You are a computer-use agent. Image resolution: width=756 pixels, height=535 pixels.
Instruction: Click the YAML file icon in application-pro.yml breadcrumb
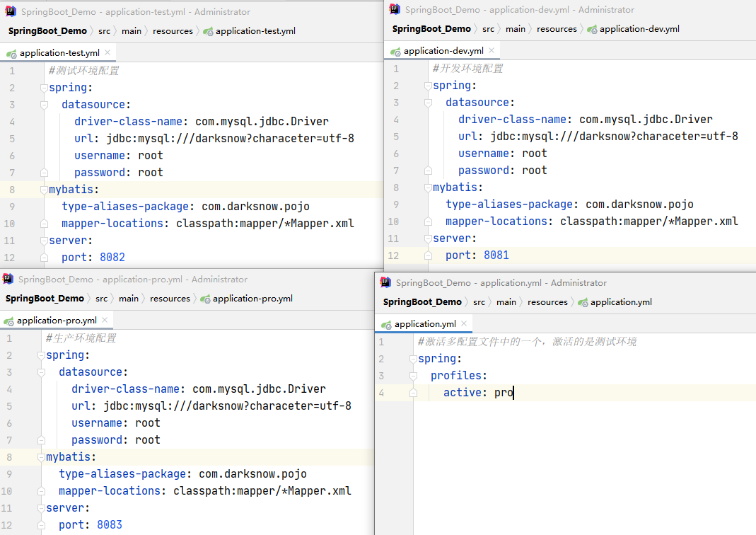click(205, 299)
